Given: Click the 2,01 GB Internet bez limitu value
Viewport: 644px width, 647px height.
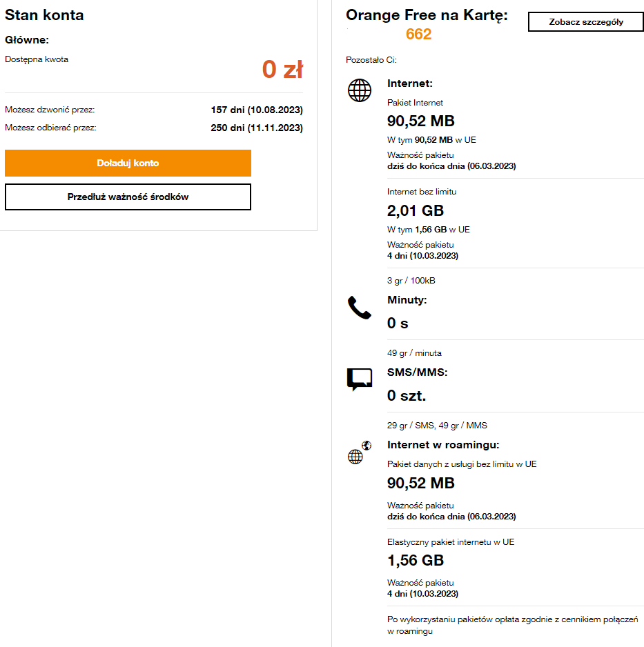Looking at the screenshot, I should pos(416,211).
